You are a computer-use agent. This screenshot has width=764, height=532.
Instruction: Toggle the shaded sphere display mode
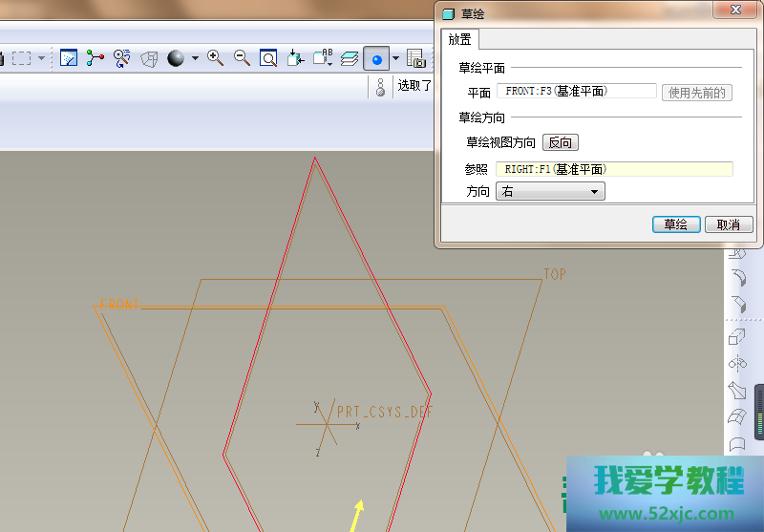[x=176, y=58]
